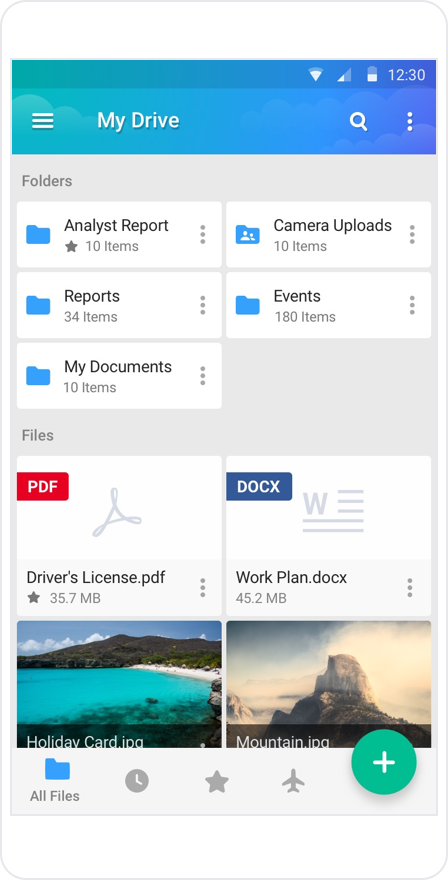The image size is (448, 880).
Task: Open the Mountain.jpg thumbnail
Action: (x=328, y=684)
